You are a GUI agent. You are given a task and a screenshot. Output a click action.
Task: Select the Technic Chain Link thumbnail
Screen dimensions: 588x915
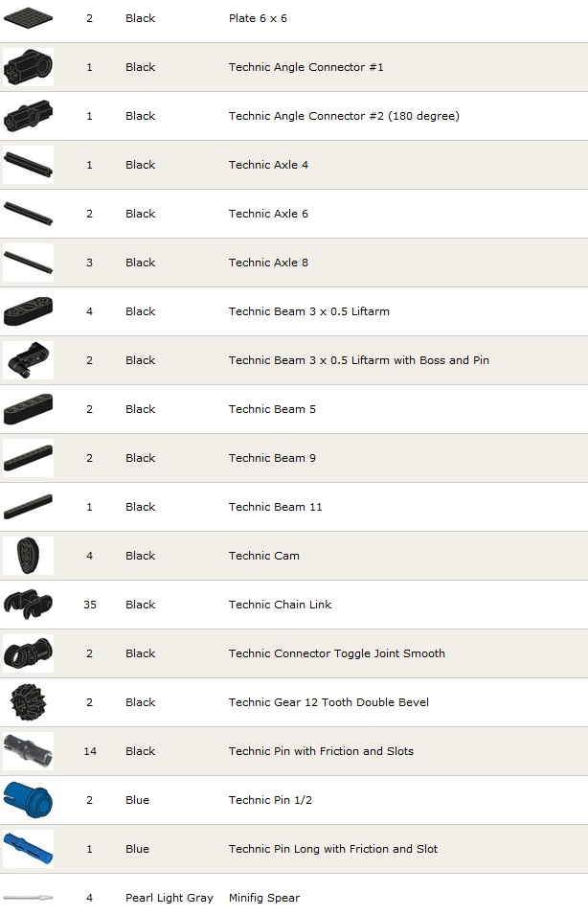tap(28, 605)
